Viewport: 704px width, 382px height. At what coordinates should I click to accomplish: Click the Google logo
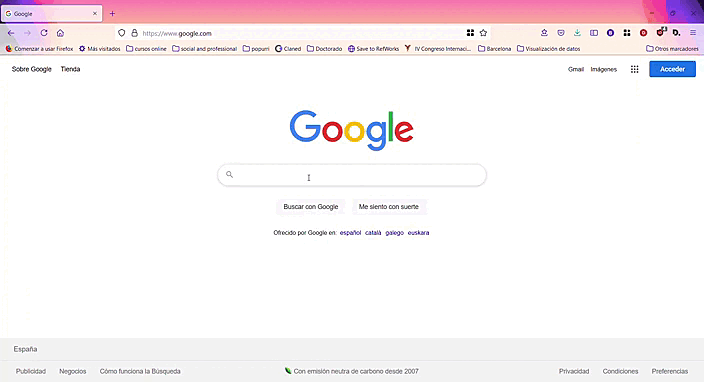(x=352, y=130)
